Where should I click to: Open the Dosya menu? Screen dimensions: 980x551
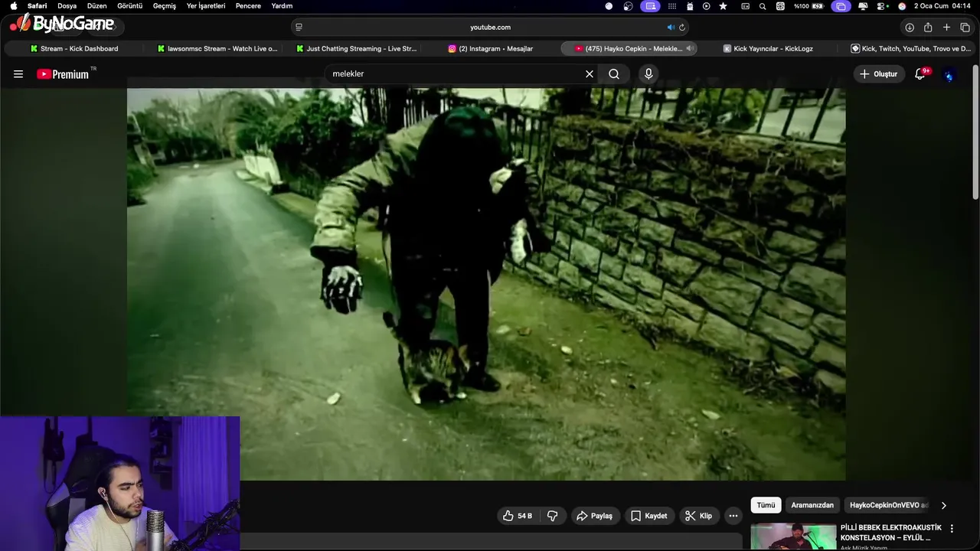67,5
